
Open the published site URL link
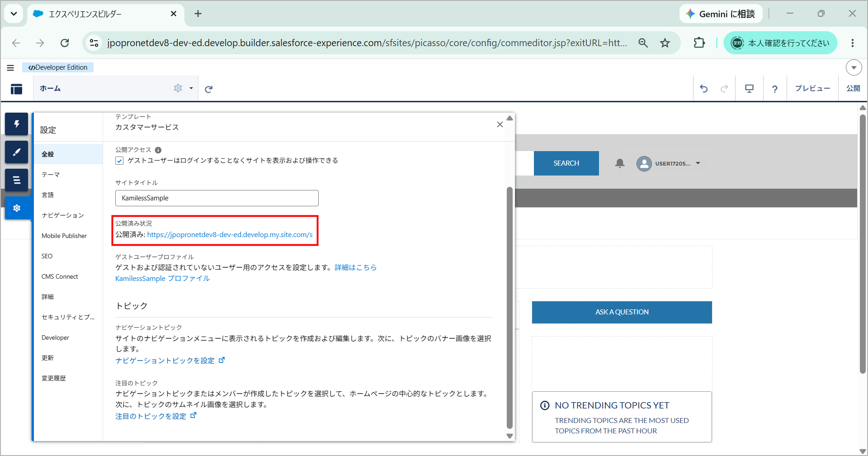(x=230, y=235)
